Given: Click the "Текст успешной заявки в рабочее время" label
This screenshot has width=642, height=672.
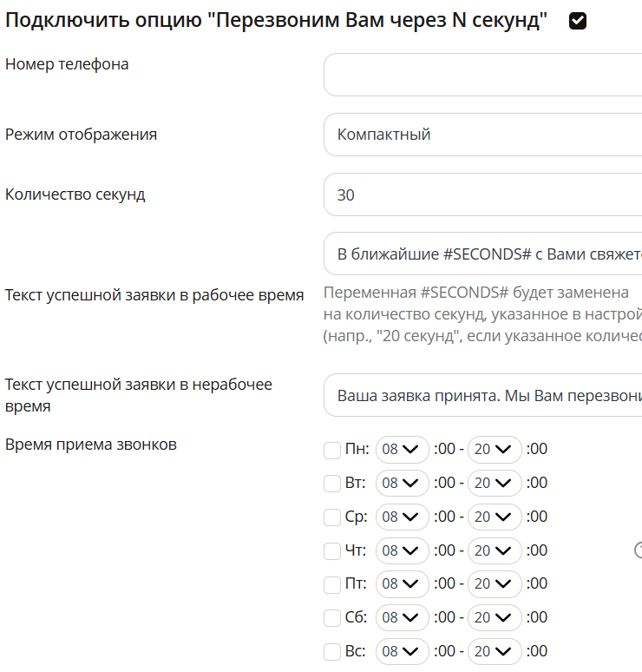Looking at the screenshot, I should coord(154,295).
